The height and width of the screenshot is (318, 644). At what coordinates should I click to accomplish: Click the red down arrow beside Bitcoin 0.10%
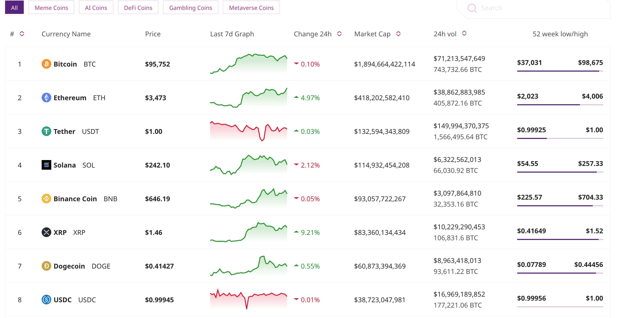[296, 64]
